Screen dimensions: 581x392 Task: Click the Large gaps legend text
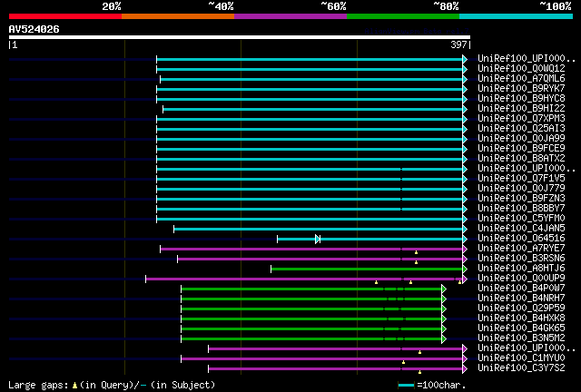tap(38, 386)
